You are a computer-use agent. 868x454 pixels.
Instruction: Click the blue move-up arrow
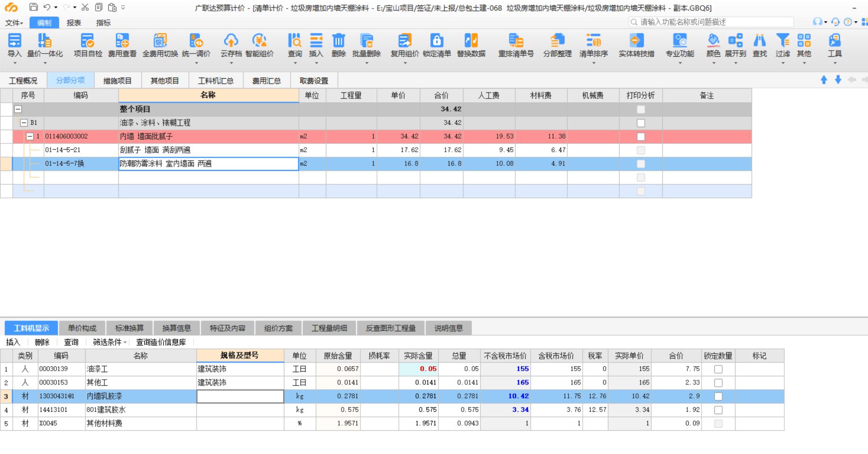point(824,80)
